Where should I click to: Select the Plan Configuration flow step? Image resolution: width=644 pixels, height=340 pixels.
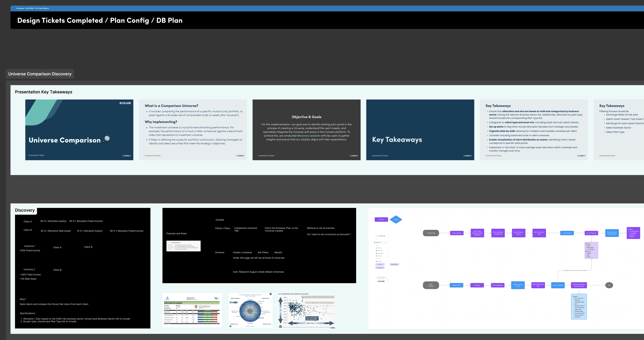pyautogui.click(x=497, y=285)
